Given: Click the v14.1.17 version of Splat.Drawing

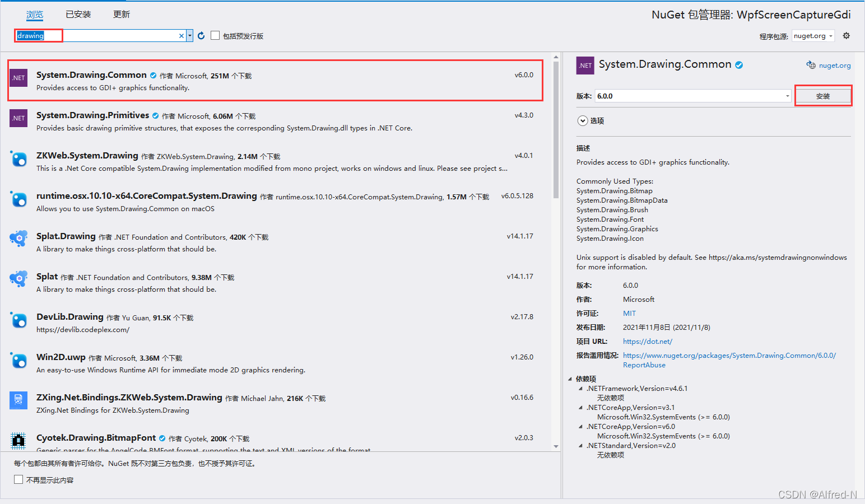Looking at the screenshot, I should click(520, 236).
